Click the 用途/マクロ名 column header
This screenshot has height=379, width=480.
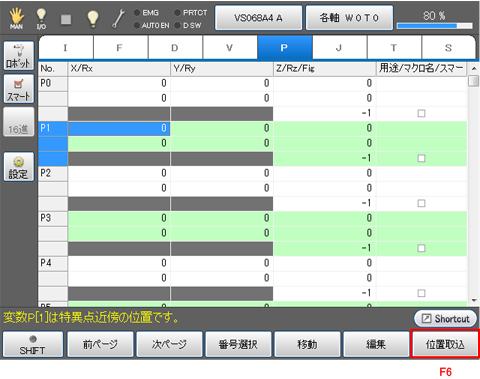422,69
